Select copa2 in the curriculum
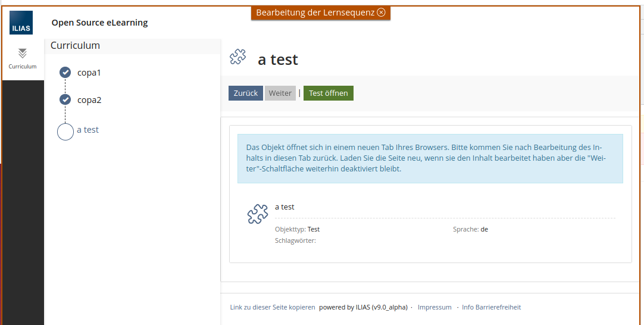The height and width of the screenshot is (325, 644). tap(89, 100)
